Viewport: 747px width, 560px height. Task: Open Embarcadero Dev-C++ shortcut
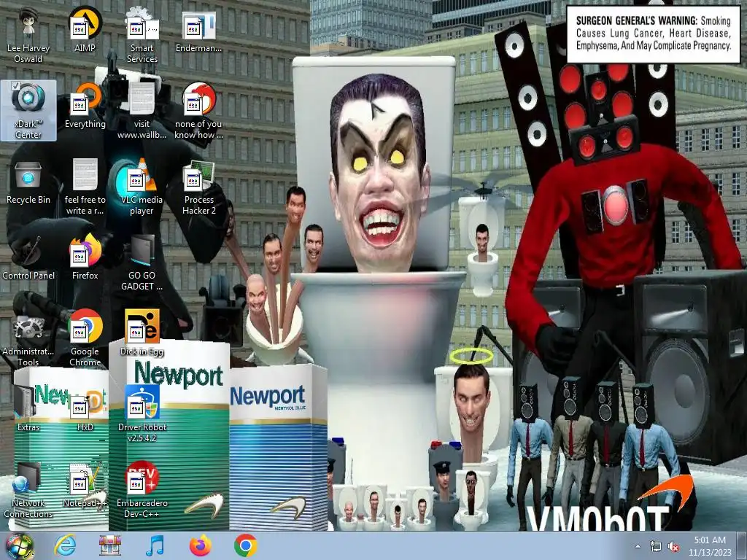[x=142, y=489]
